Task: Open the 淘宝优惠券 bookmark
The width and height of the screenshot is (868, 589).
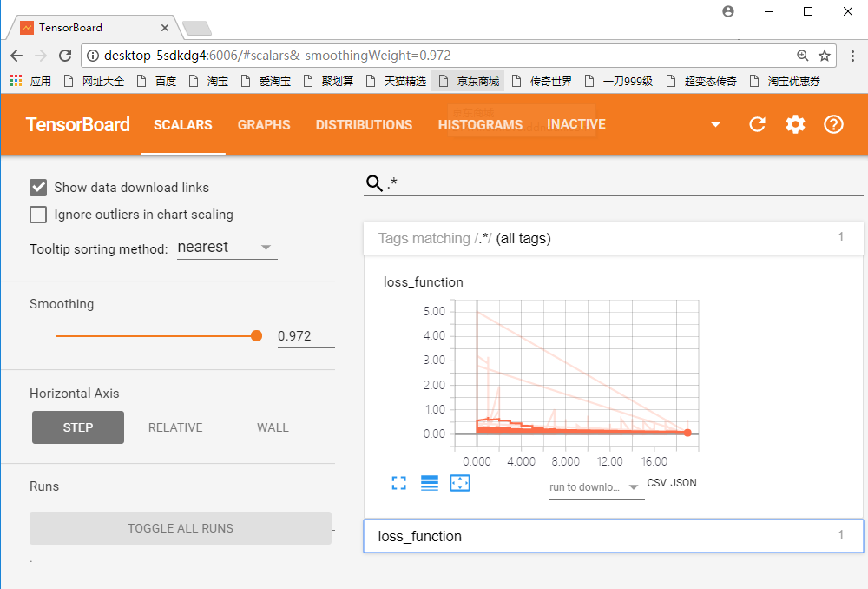Action: [785, 82]
